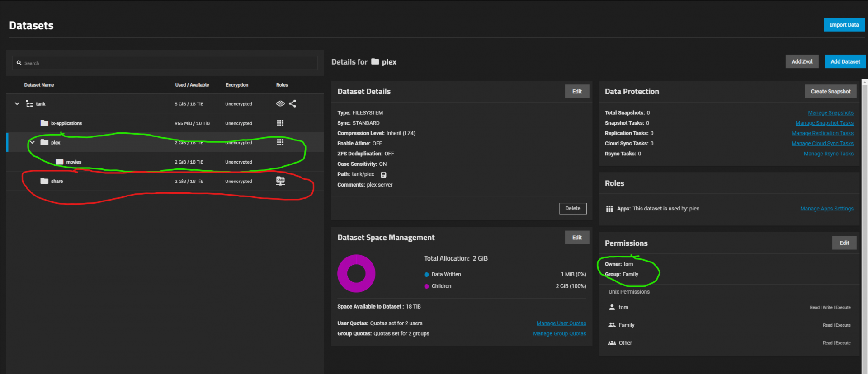This screenshot has width=868, height=374.
Task: Click the Import Data button
Action: point(844,25)
